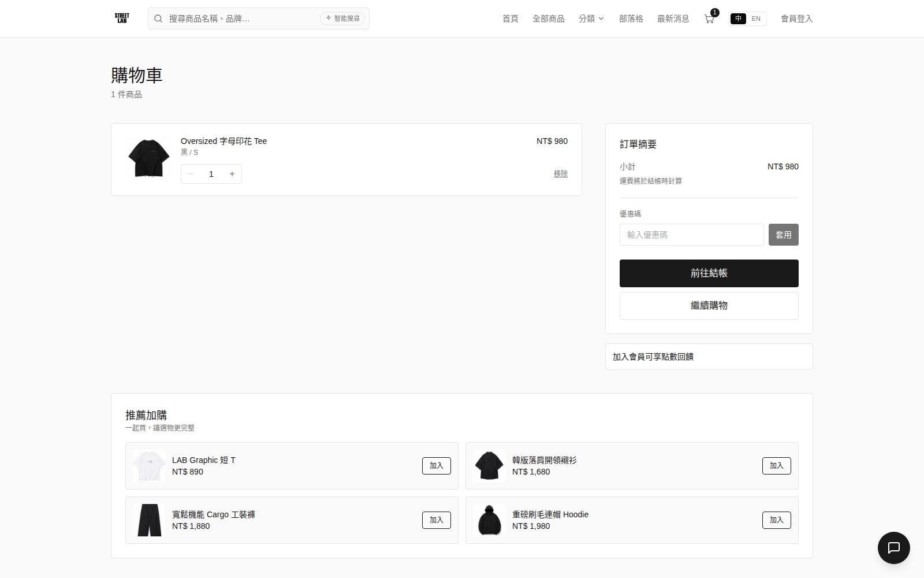Increase quantity with the plus icon

click(x=232, y=174)
